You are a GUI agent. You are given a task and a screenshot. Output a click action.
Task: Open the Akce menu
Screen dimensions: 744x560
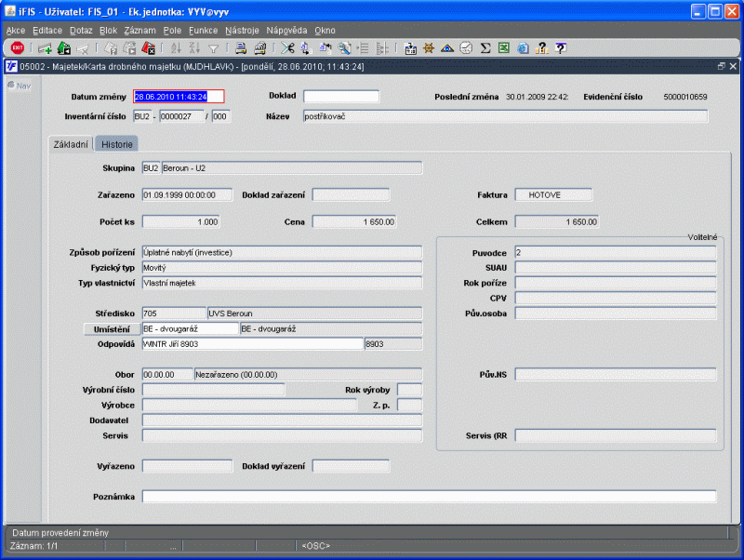point(16,31)
